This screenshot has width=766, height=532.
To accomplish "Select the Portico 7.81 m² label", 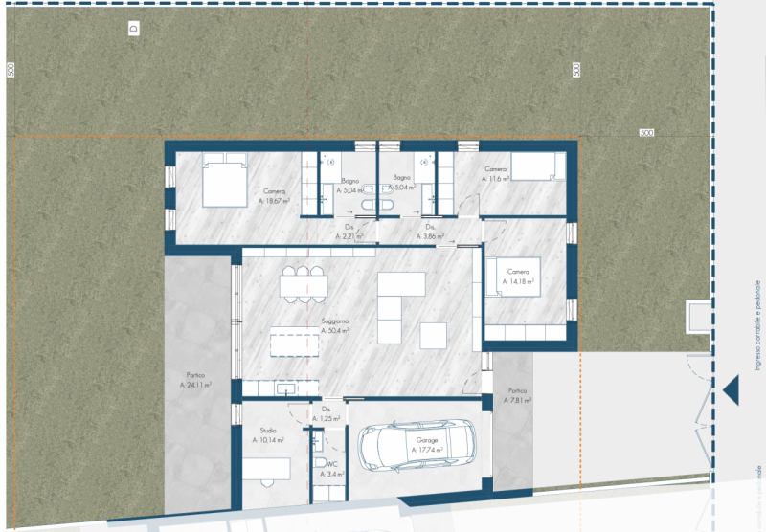I will pos(517,395).
